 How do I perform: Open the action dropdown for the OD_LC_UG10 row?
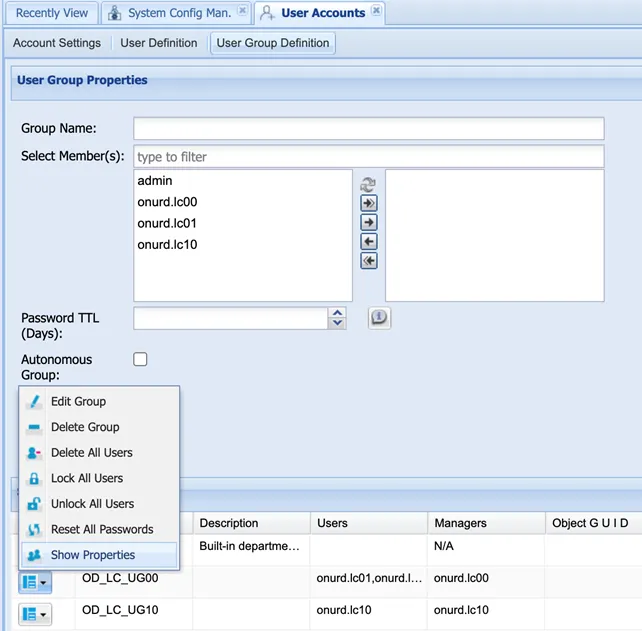[x=35, y=614]
